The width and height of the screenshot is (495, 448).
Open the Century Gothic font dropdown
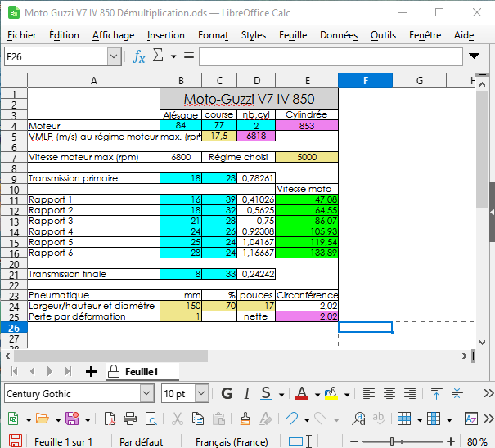[x=146, y=393]
